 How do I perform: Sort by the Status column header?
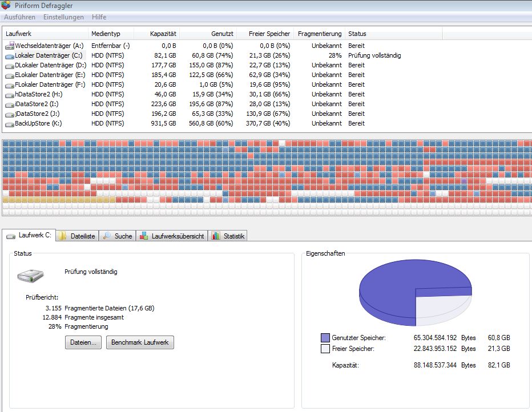pos(393,34)
